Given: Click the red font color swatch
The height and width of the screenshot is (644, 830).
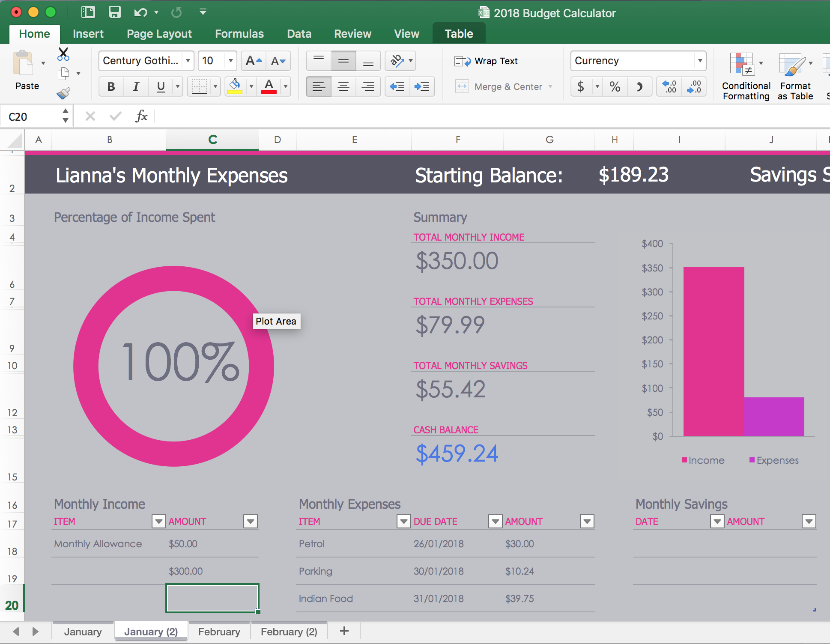Looking at the screenshot, I should 269,87.
